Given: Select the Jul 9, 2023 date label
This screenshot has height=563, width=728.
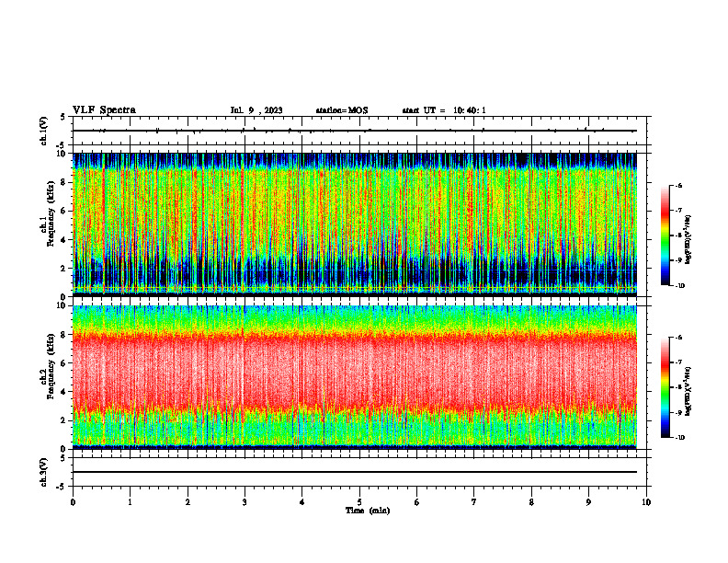Looking at the screenshot, I should coord(256,110).
